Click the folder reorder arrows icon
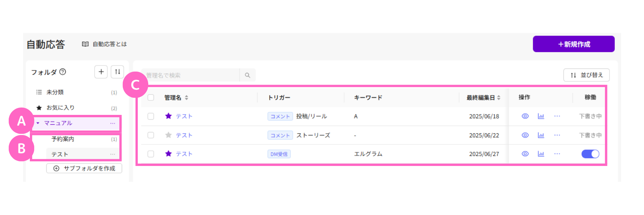 click(117, 72)
